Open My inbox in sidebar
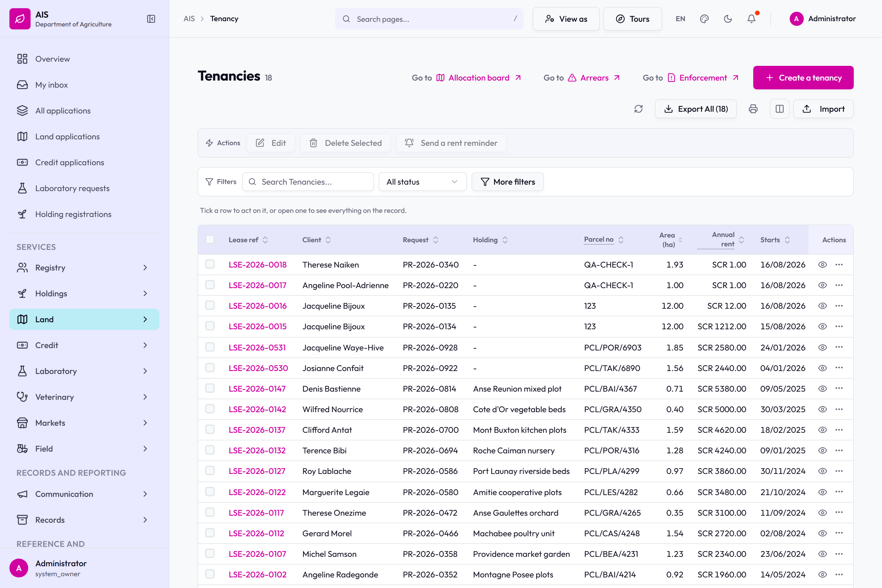Viewport: 882px width, 588px height. pyautogui.click(x=84, y=85)
